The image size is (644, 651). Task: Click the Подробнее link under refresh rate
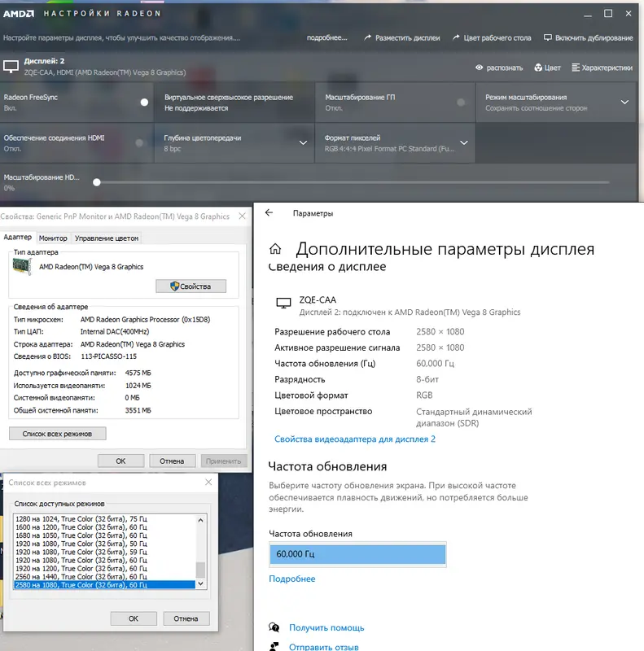coord(292,579)
